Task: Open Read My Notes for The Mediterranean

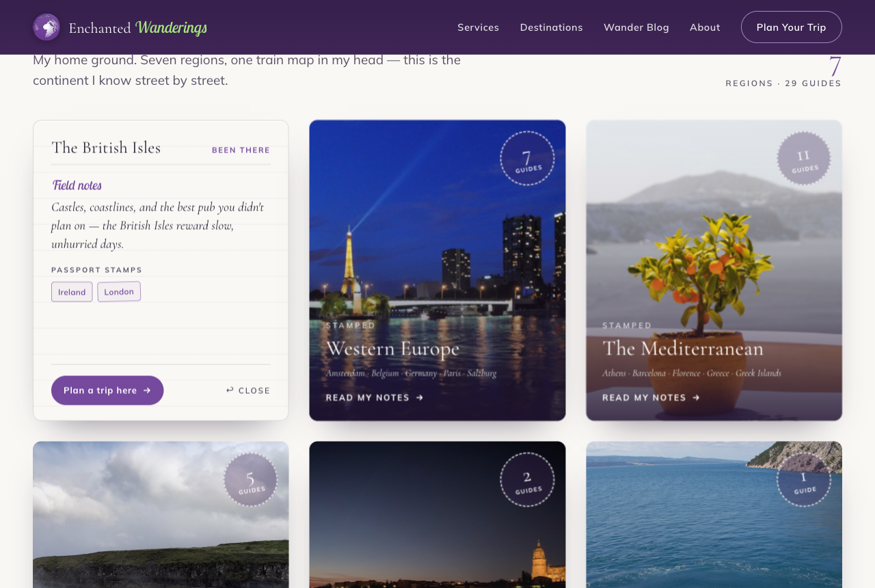Action: 651,397
